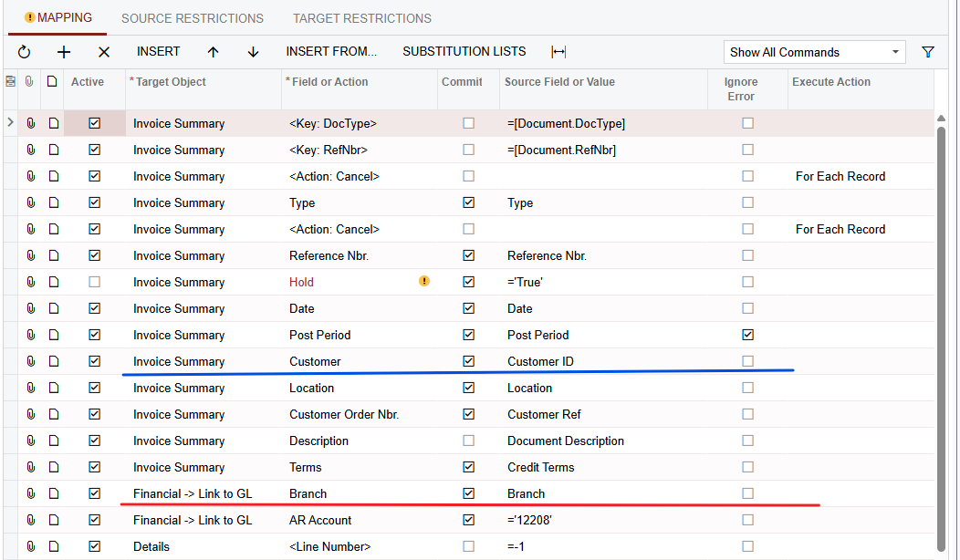Switch to Target Restrictions tab
Screen dimensions: 960x560
(x=362, y=18)
